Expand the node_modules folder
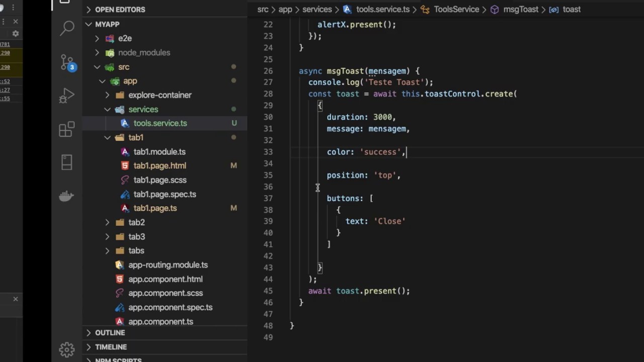The image size is (644, 362). point(97,52)
